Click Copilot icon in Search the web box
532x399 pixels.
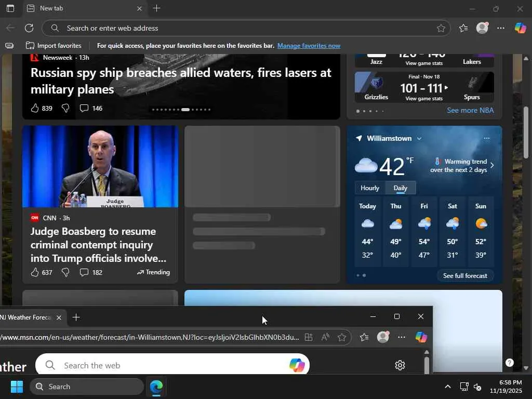pyautogui.click(x=297, y=365)
